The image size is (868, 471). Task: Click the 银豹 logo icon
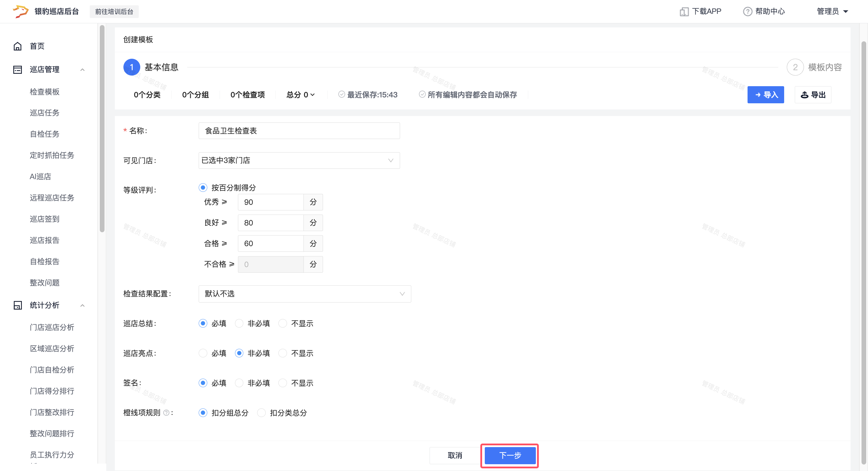click(20, 12)
